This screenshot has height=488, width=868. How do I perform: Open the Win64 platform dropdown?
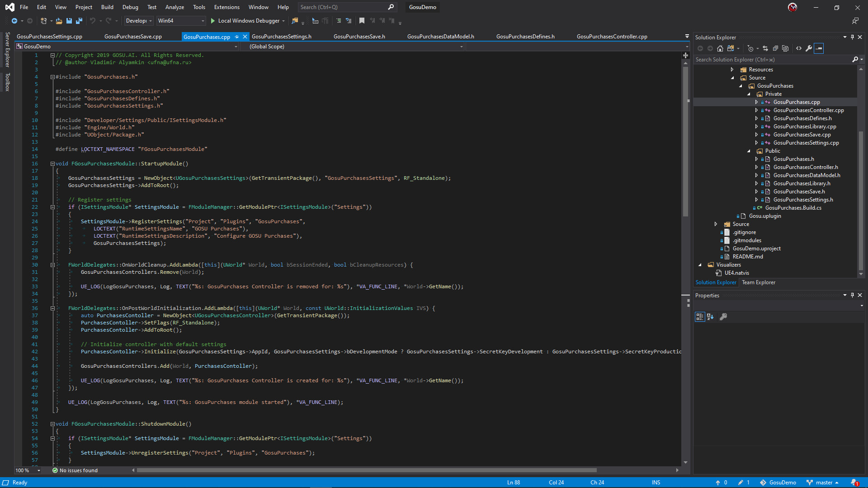[203, 21]
